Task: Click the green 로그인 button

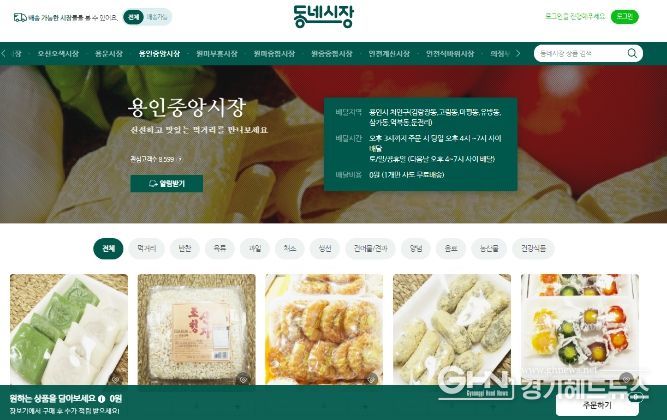Action: 624,17
